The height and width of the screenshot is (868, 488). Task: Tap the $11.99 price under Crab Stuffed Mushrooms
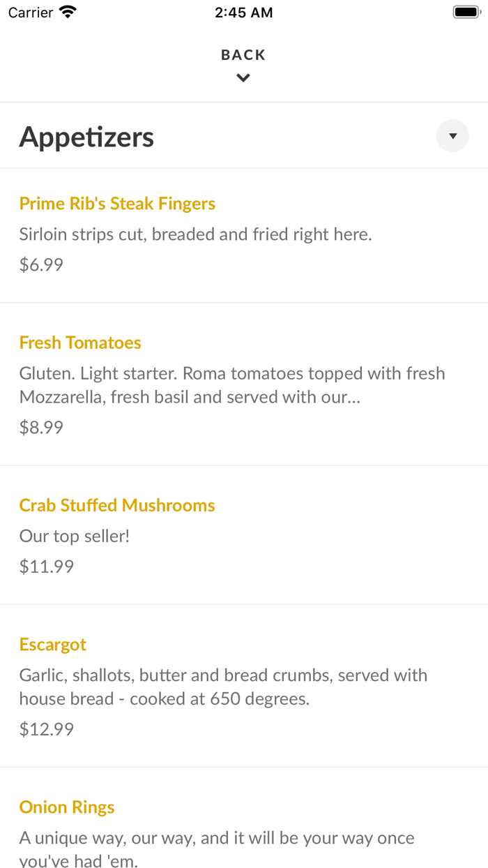[46, 566]
